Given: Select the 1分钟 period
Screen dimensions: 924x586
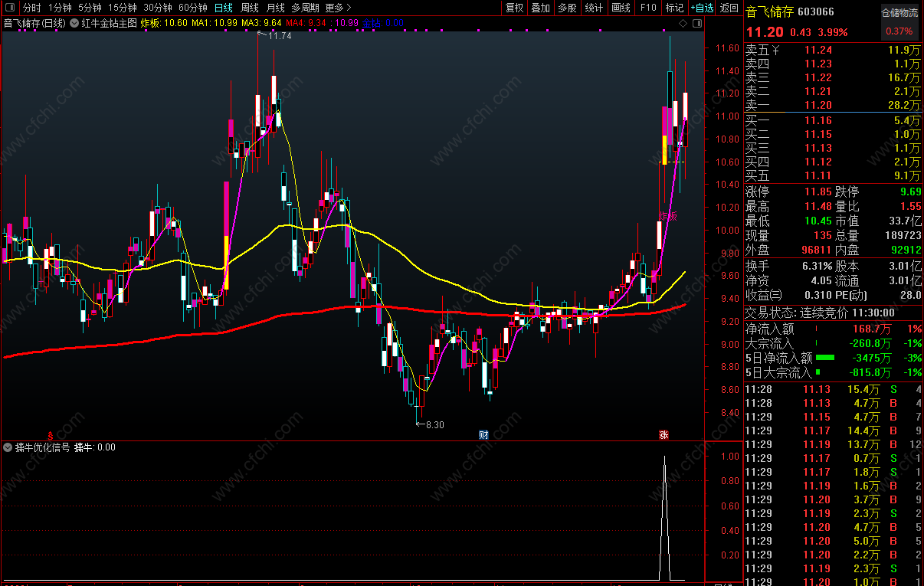Looking at the screenshot, I should point(60,8).
